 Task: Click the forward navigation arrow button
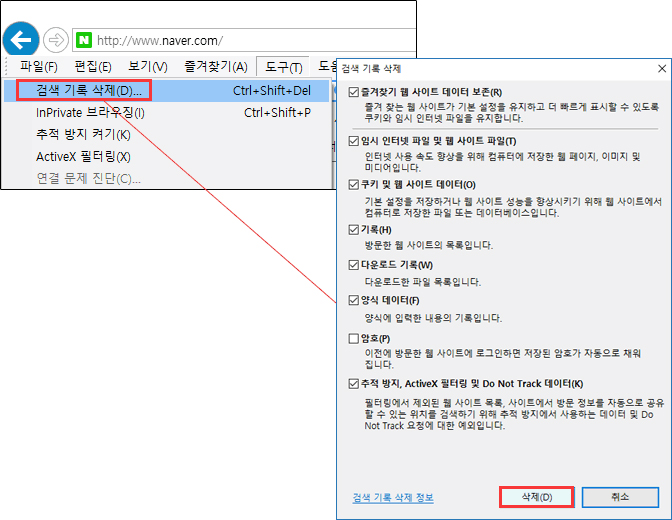[x=56, y=41]
